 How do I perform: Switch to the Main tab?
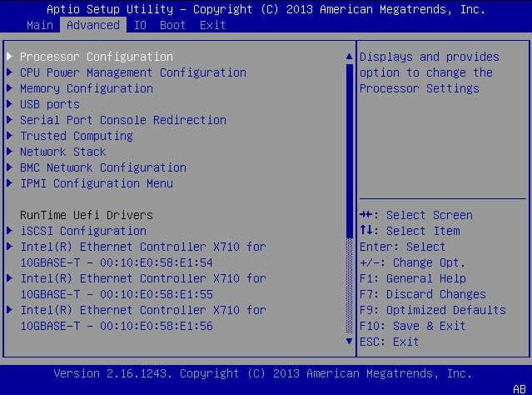click(x=40, y=25)
